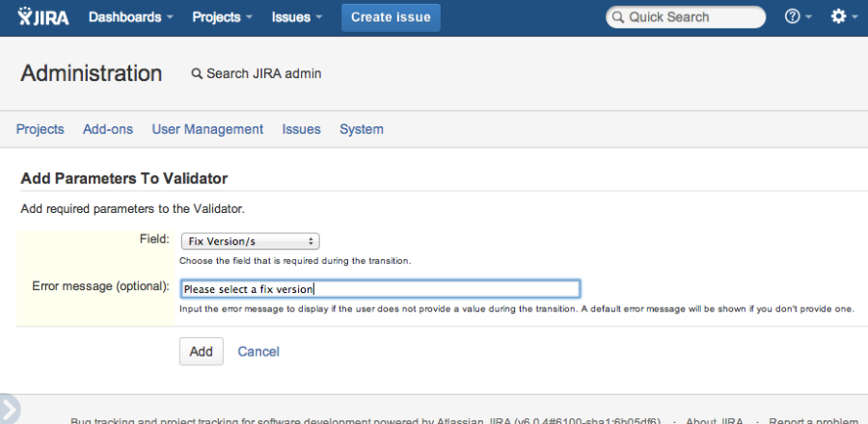This screenshot has width=868, height=424.
Task: Open the administration gear icon menu
Action: tap(844, 17)
